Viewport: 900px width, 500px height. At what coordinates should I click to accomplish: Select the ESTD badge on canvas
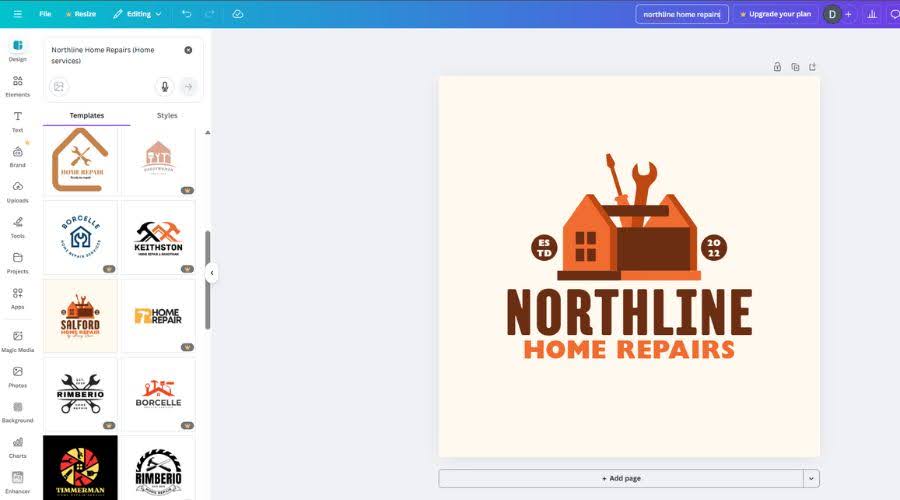tap(544, 248)
